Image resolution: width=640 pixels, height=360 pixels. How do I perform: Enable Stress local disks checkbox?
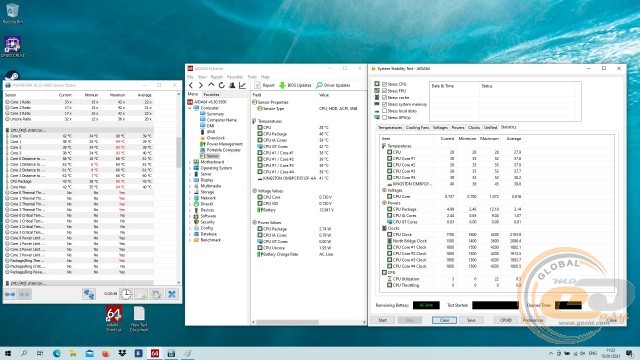384,111
